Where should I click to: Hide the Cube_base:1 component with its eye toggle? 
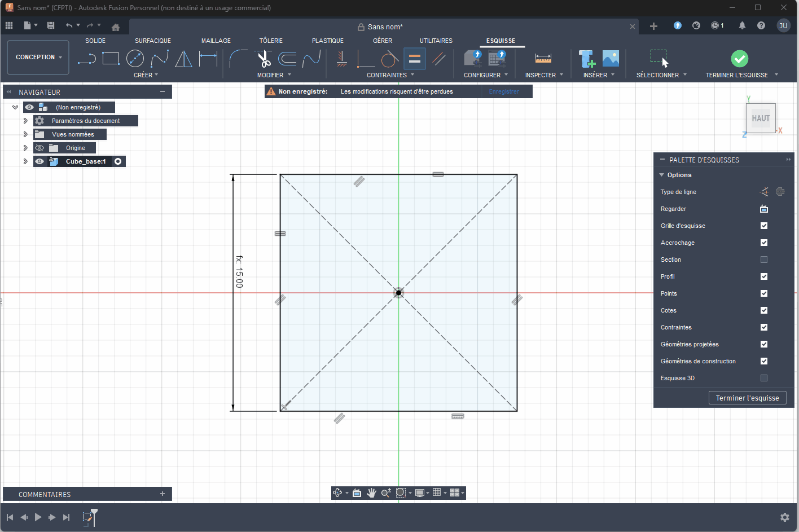[x=39, y=161]
